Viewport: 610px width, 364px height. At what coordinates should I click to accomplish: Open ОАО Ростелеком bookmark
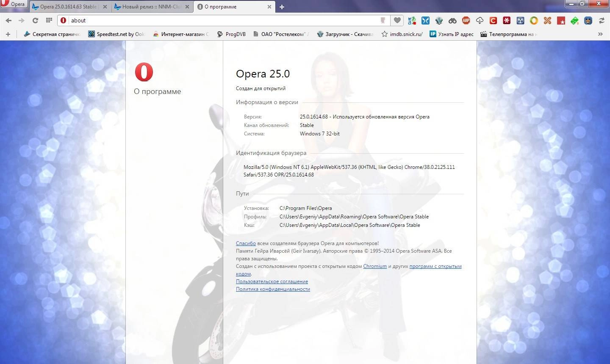click(x=281, y=34)
